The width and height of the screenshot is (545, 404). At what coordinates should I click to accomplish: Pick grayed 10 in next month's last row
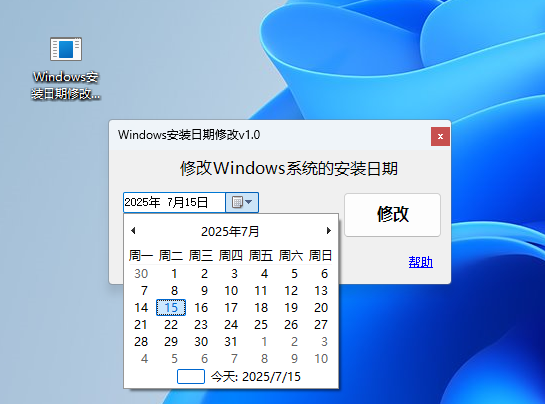[321, 358]
